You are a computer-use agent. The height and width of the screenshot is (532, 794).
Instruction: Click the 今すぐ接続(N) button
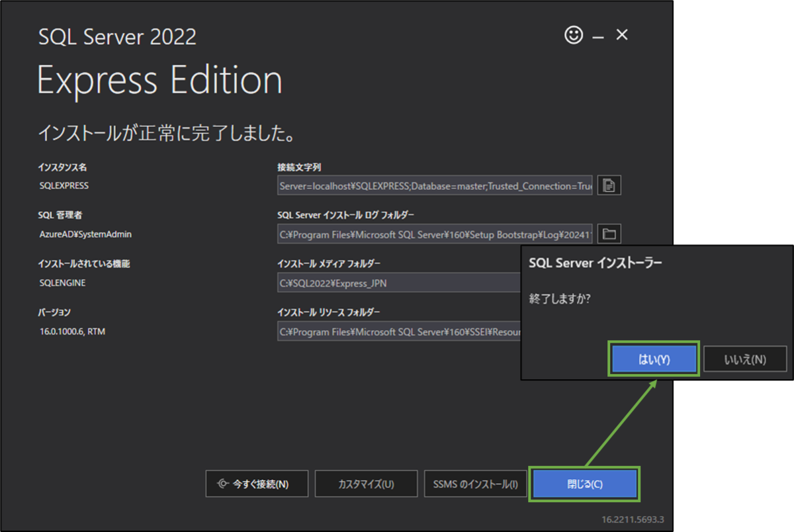point(257,484)
